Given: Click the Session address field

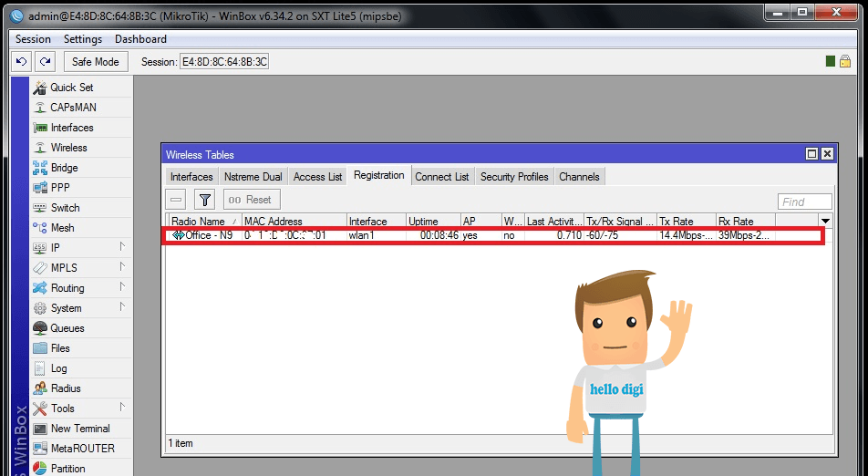Looking at the screenshot, I should [x=224, y=61].
